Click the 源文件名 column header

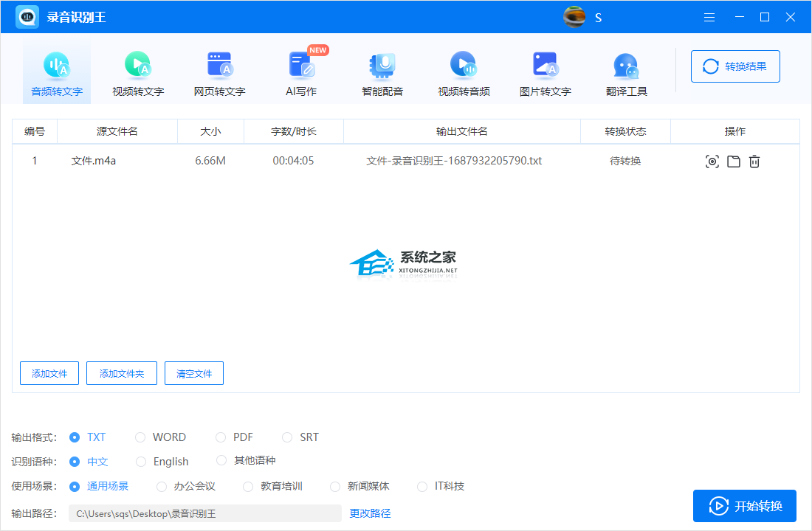click(117, 131)
